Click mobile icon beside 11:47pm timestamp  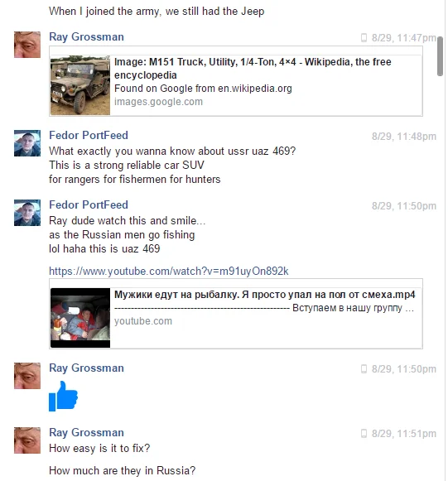coord(364,38)
